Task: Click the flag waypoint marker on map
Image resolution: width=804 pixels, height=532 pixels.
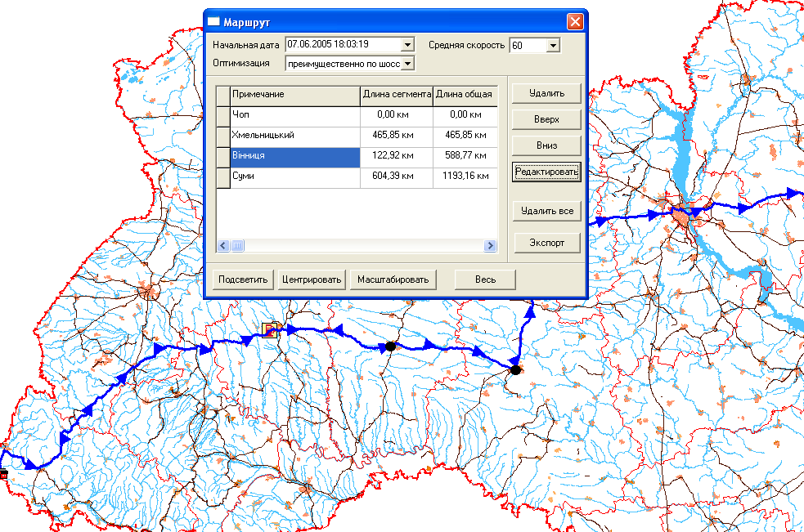Action: coord(269,330)
